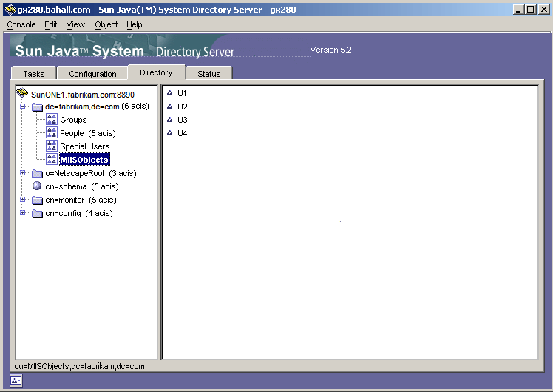Open the View menu
This screenshot has height=392, width=553.
point(76,24)
